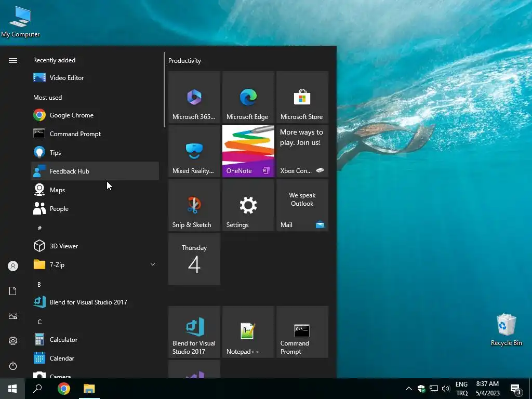
Task: Click the app list scrollbar
Action: (x=164, y=89)
